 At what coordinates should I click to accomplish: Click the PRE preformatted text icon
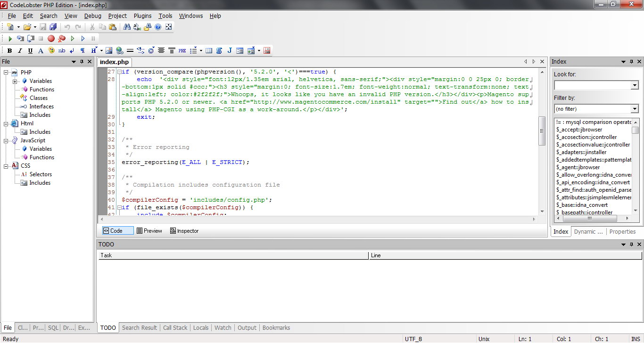point(182,50)
